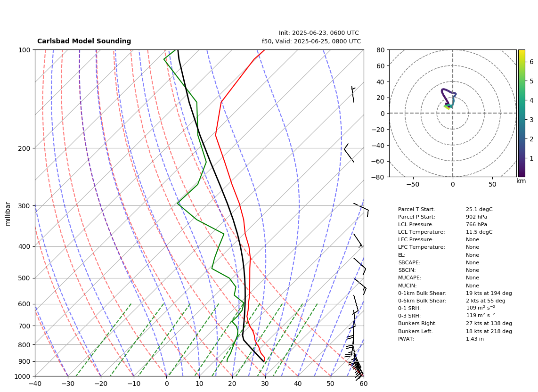Click the "−30" temperature axis tick label
Screen dimensions: 538x392
[68, 384]
